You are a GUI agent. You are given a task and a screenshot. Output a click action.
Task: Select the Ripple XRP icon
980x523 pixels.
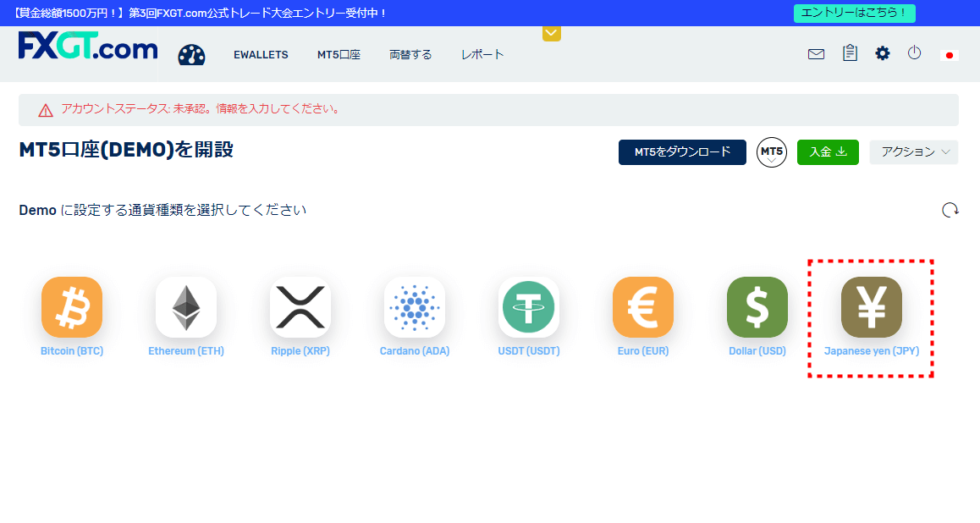click(300, 307)
